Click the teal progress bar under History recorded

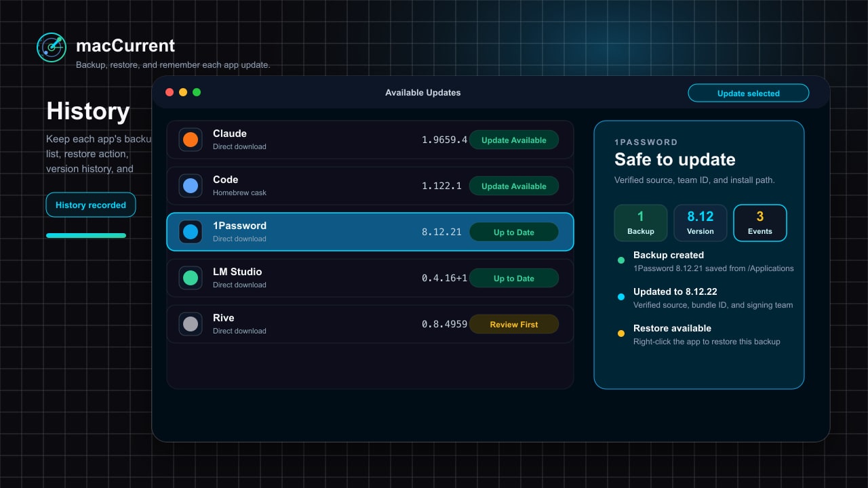pos(86,235)
